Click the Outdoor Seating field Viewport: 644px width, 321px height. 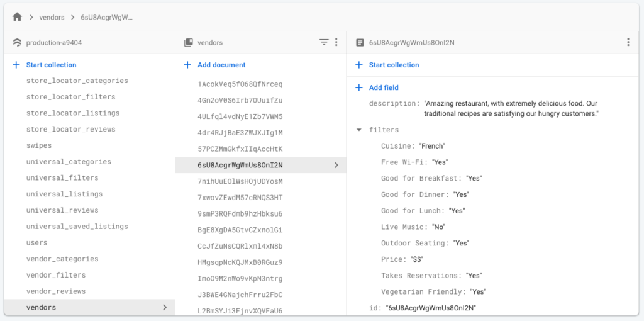425,244
